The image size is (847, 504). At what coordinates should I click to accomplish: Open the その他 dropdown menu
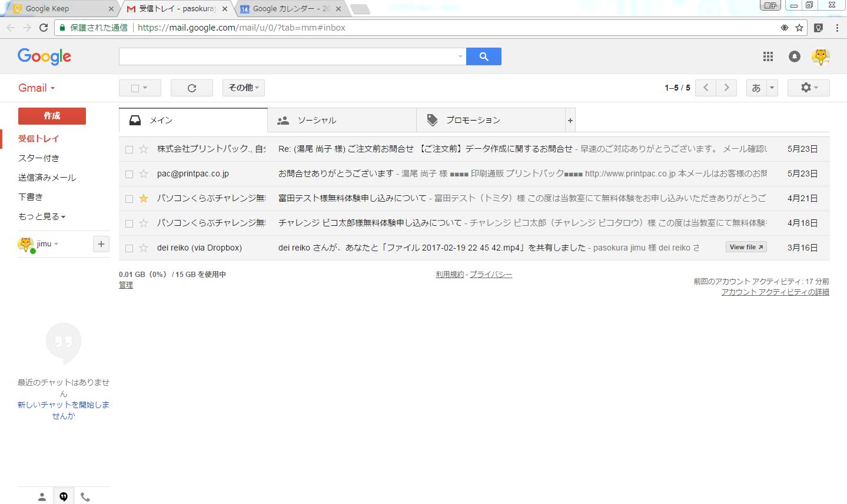(244, 88)
